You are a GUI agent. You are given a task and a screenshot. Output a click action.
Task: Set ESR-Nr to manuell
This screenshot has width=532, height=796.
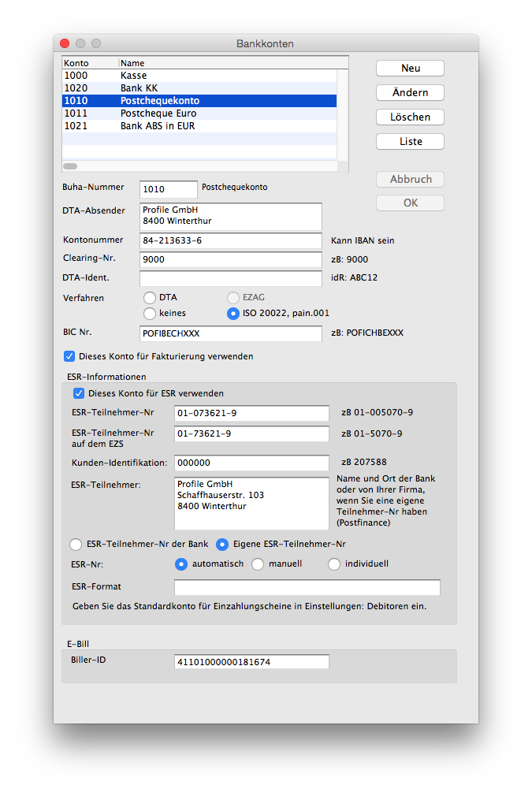[x=258, y=564]
